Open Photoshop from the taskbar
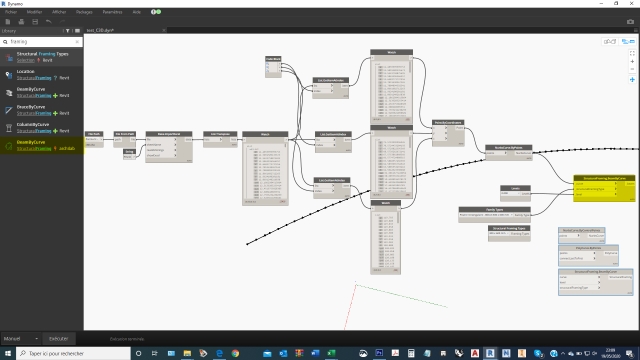This screenshot has height=360, width=640. tap(379, 353)
